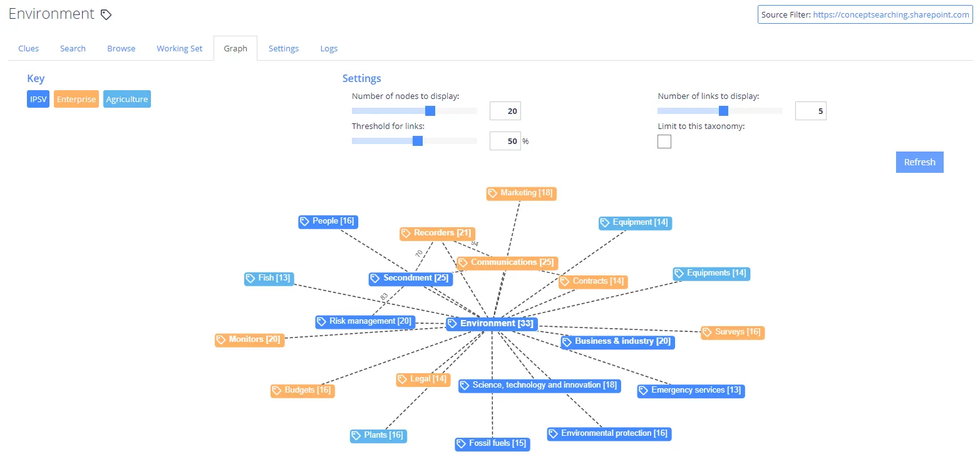
Task: Click the Budgets [16] node label
Action: (x=307, y=390)
